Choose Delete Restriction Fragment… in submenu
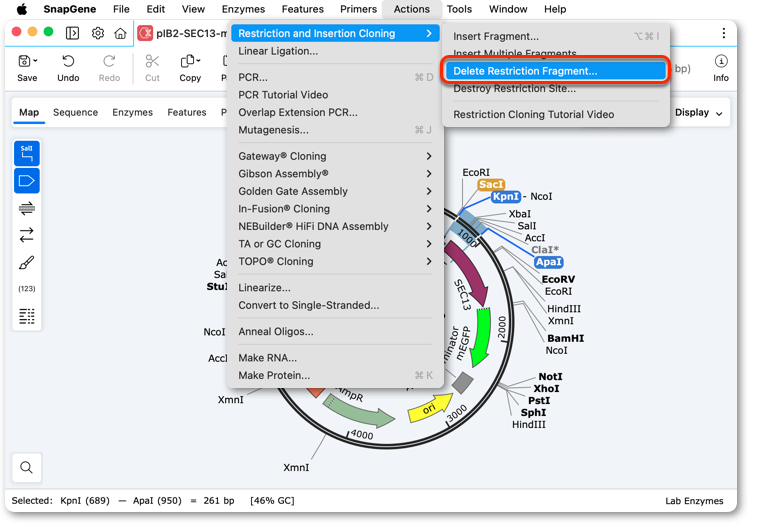Screen dimensions: 764x523 [555, 71]
